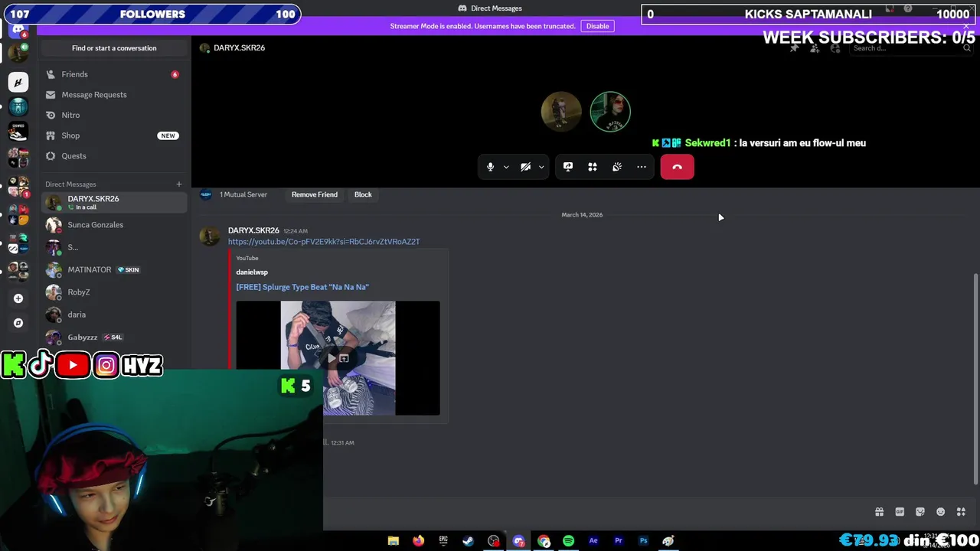The image size is (980, 551).
Task: Click the message input field
Action: click(x=597, y=512)
